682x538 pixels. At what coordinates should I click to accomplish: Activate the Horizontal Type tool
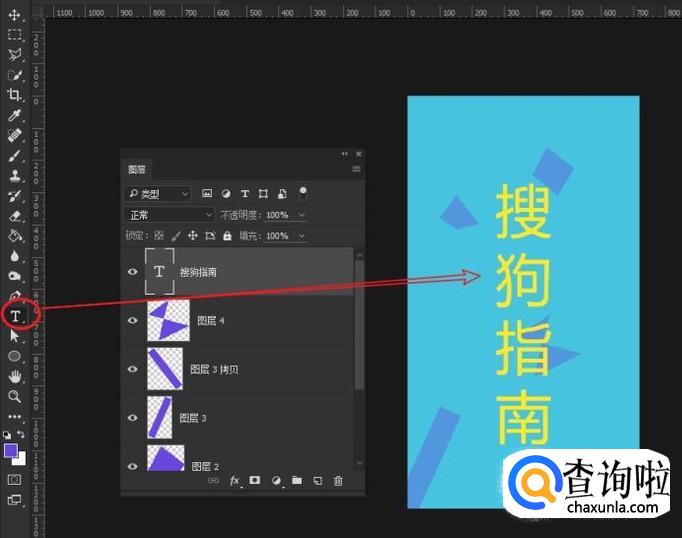(15, 316)
